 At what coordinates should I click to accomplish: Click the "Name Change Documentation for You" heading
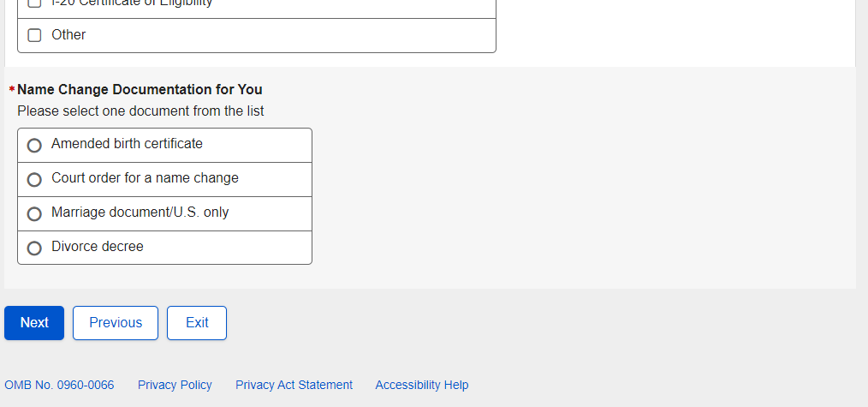coord(140,89)
